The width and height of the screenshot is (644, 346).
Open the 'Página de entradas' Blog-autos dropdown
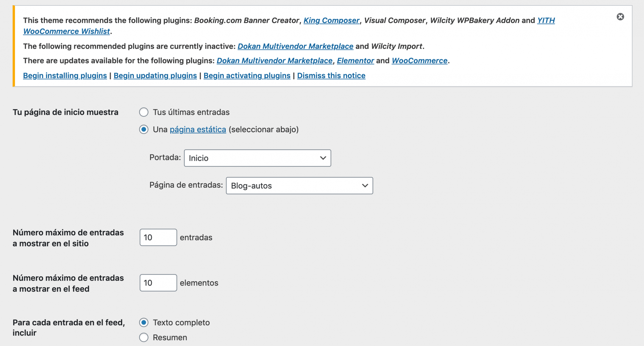pyautogui.click(x=299, y=185)
